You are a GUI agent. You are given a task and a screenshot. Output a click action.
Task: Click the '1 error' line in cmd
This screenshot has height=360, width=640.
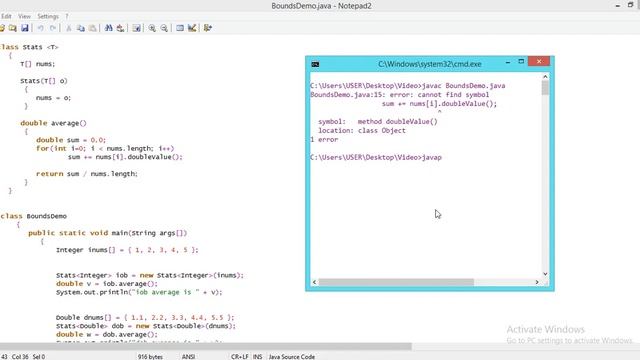tap(324, 140)
